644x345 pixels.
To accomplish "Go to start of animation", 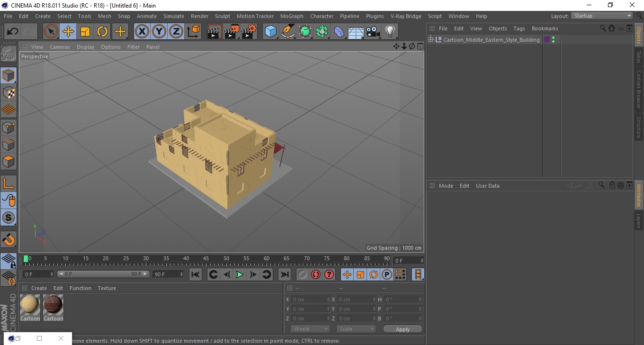I will click(x=196, y=274).
